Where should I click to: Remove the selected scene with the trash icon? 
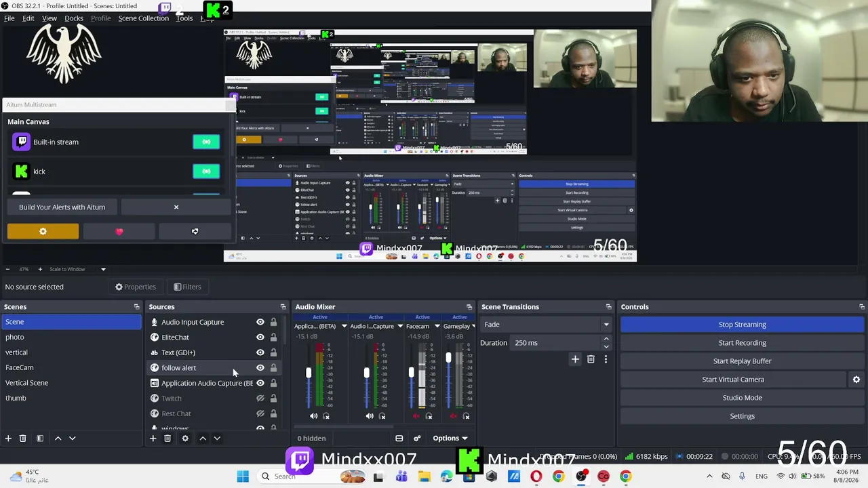tap(22, 439)
